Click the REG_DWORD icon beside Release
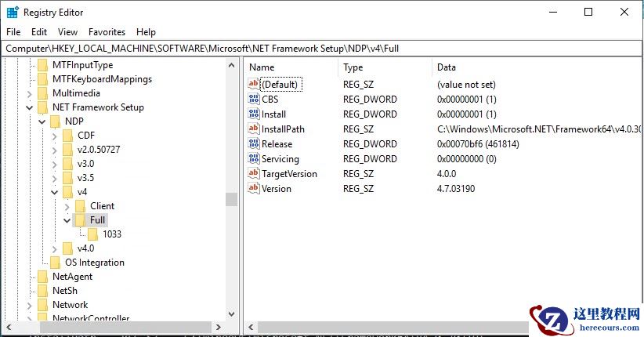Viewport: 644px width, 337px height. 254,144
